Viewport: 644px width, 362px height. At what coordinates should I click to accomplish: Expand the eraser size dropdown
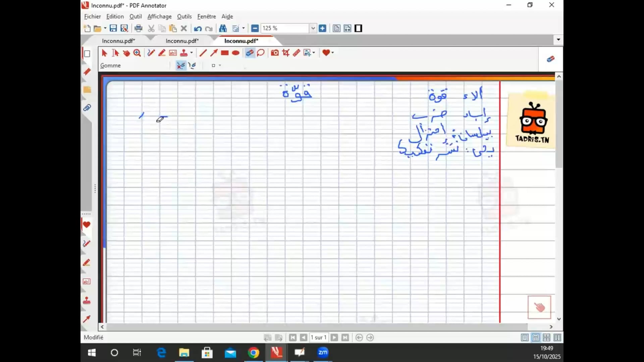click(220, 65)
